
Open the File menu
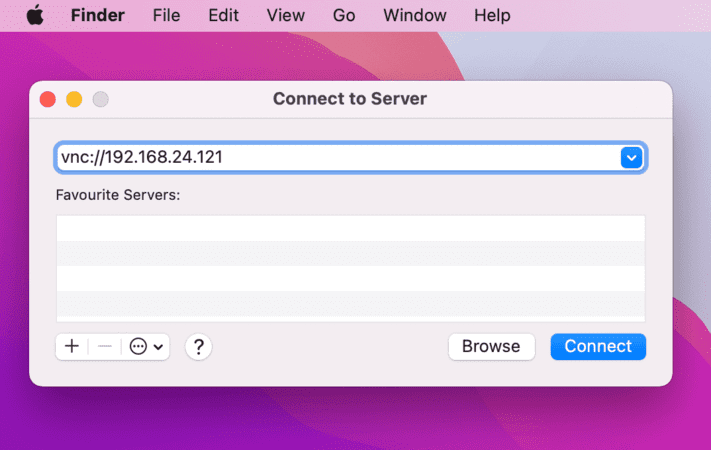166,15
